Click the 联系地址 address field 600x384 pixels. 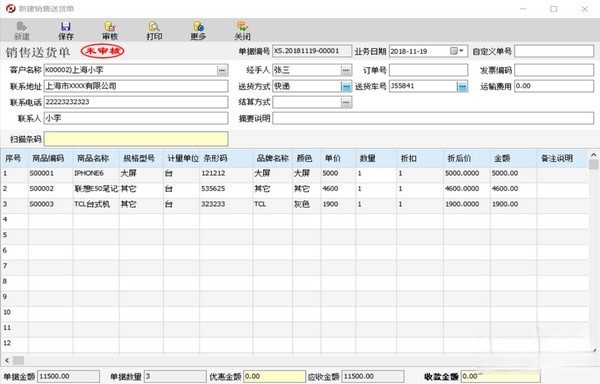click(136, 86)
